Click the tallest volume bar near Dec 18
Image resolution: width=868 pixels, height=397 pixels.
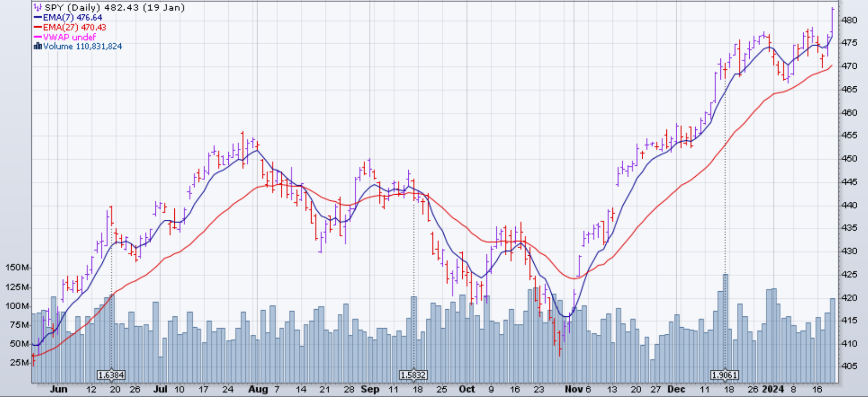726,329
